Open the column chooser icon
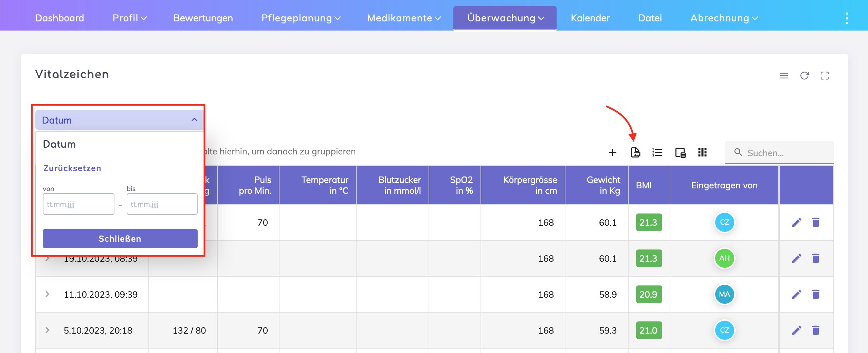This screenshot has width=868, height=353. 702,152
